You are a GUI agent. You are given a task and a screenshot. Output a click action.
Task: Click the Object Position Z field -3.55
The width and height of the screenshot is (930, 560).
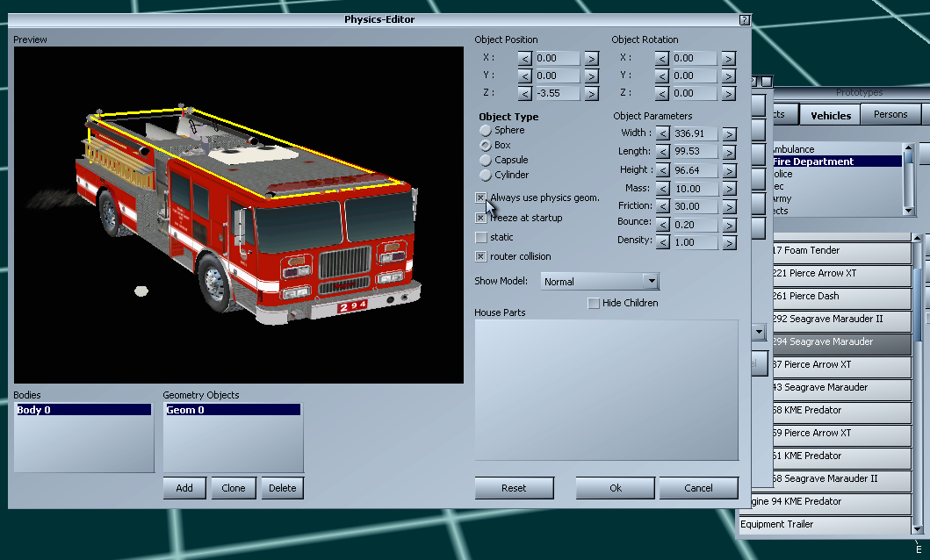tap(558, 94)
